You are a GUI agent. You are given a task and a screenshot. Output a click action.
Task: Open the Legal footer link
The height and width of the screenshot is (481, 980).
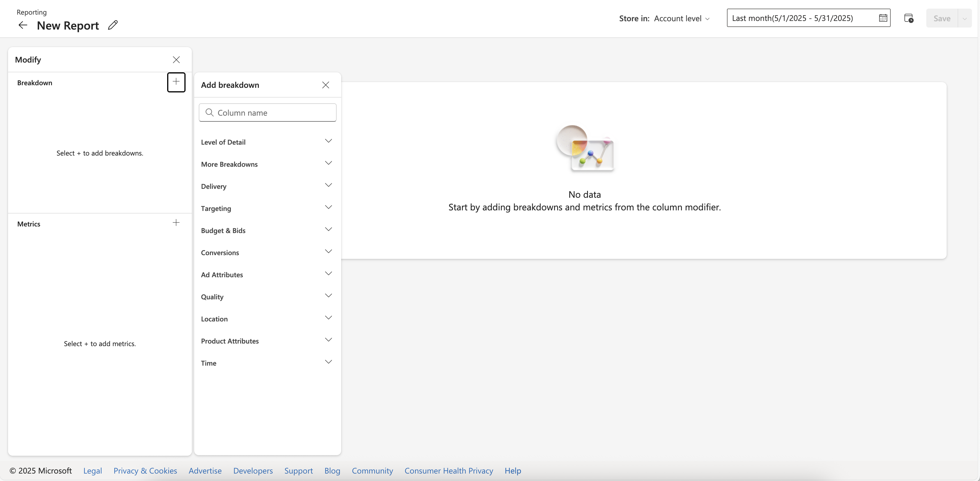(x=92, y=471)
